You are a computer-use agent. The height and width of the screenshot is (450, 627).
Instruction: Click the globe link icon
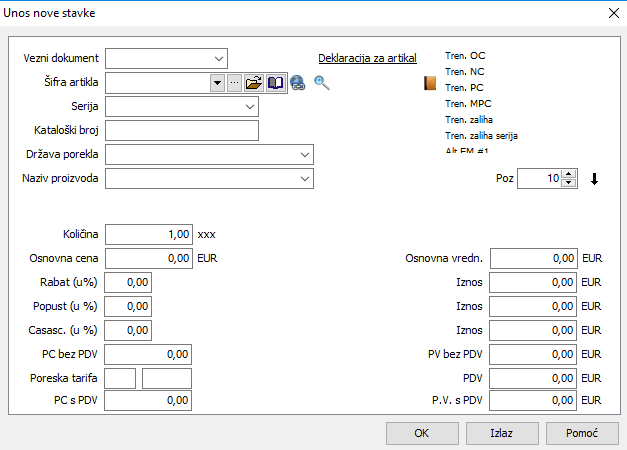(x=297, y=83)
